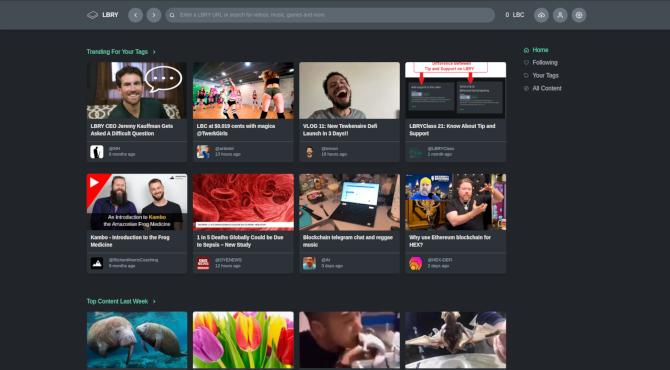670x370 pixels.
Task: Click the @MH channel avatar
Action: [97, 152]
